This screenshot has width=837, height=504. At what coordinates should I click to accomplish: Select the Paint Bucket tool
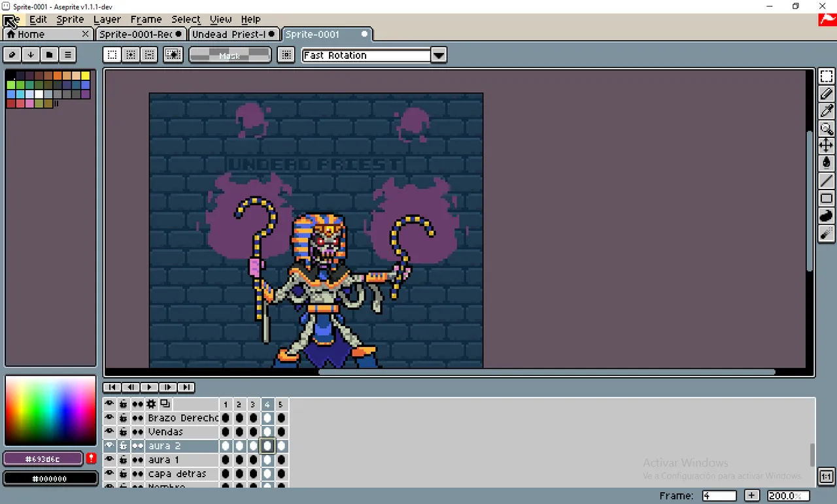pos(827,163)
